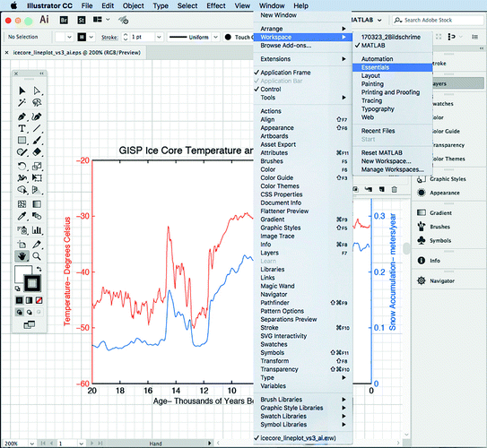Open the Bridge (Br) icon
The height and width of the screenshot is (448, 487).
click(x=64, y=21)
